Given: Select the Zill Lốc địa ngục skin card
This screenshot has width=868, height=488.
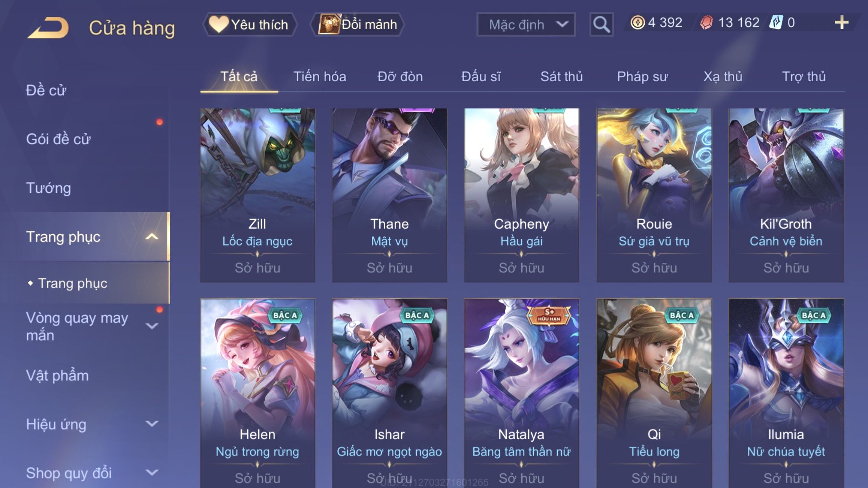Looking at the screenshot, I should [257, 195].
